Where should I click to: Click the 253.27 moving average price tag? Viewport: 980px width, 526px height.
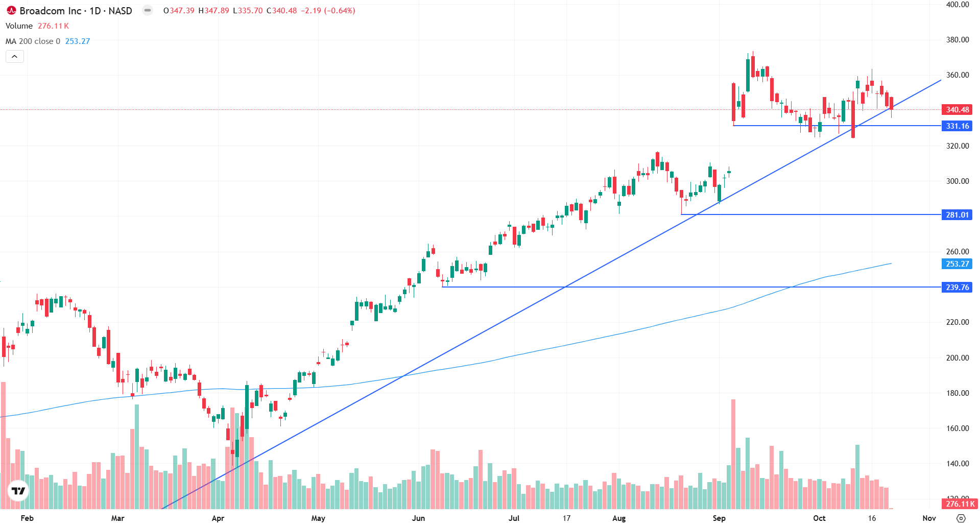click(x=957, y=264)
